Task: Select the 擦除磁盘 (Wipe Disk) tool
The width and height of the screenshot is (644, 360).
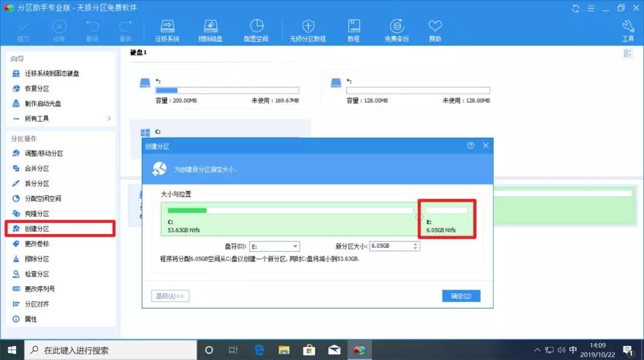Action: pos(210,29)
